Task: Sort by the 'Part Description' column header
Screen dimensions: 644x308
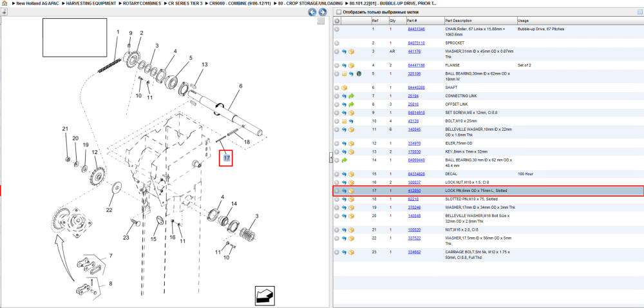Action: tap(459, 21)
